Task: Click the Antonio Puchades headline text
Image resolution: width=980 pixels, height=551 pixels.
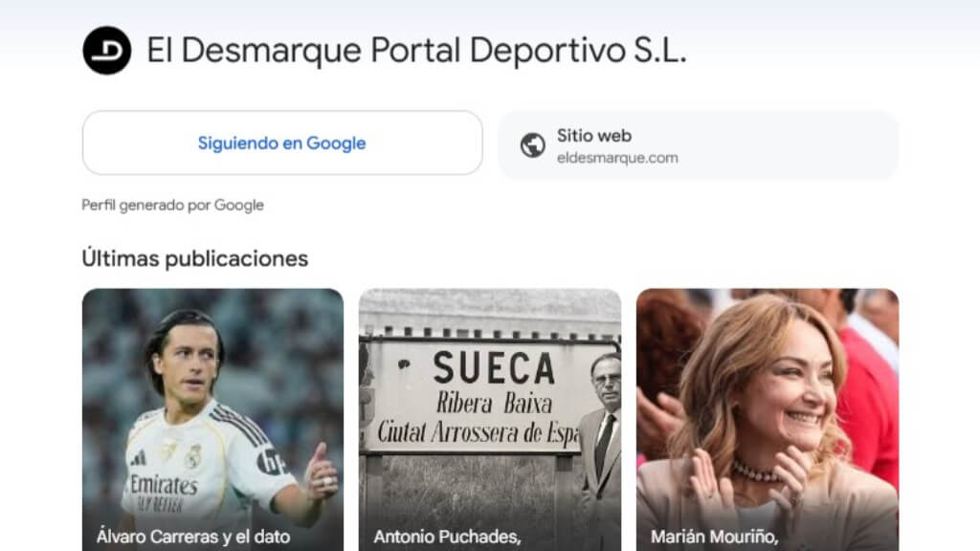Action: [448, 537]
